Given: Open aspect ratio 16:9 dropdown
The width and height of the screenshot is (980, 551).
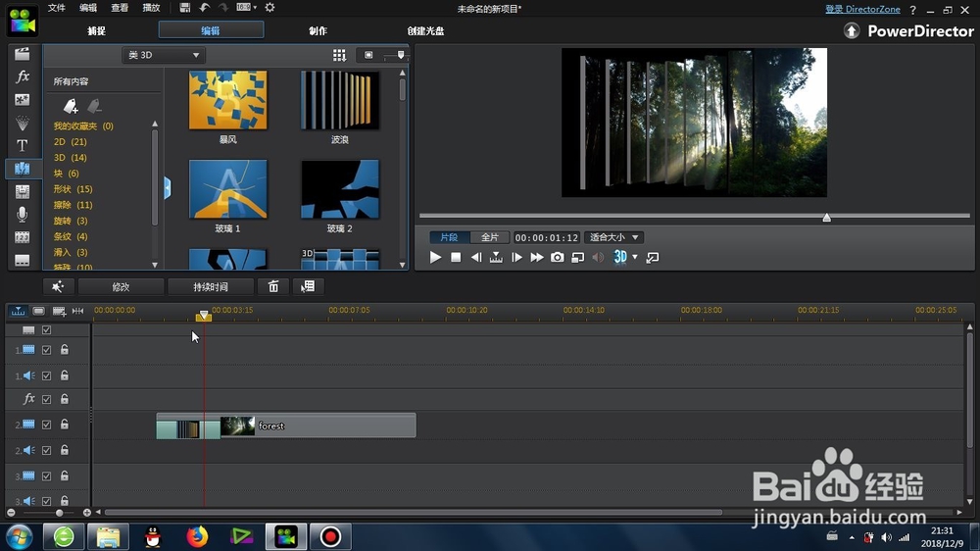Looking at the screenshot, I should tap(246, 8).
